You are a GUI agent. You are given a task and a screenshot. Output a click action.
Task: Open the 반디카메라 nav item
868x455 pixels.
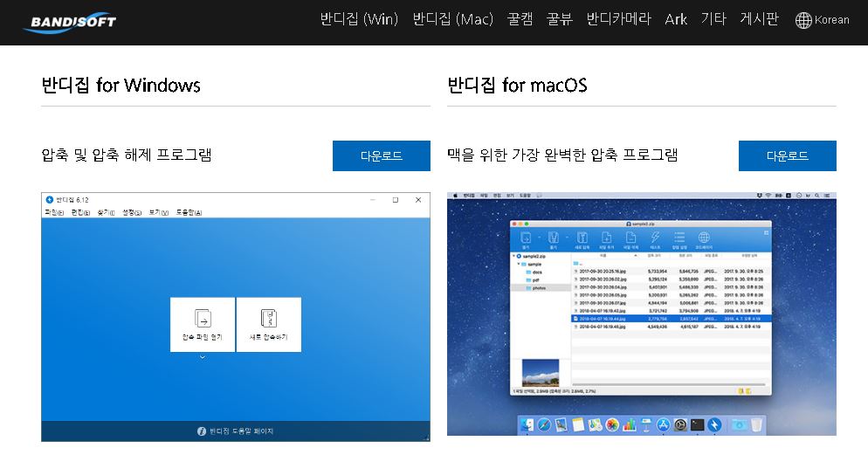click(618, 19)
